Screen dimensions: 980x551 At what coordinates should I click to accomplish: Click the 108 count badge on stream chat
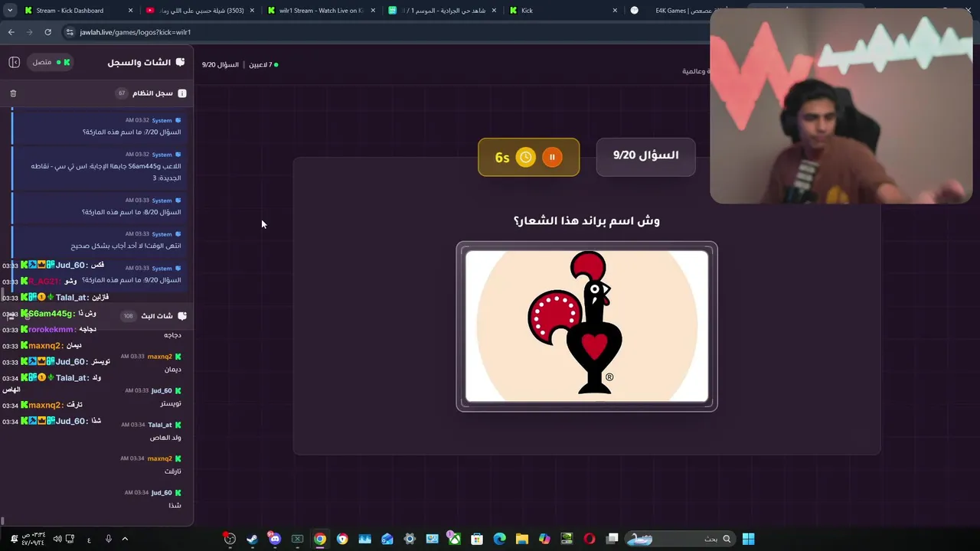[x=128, y=316]
